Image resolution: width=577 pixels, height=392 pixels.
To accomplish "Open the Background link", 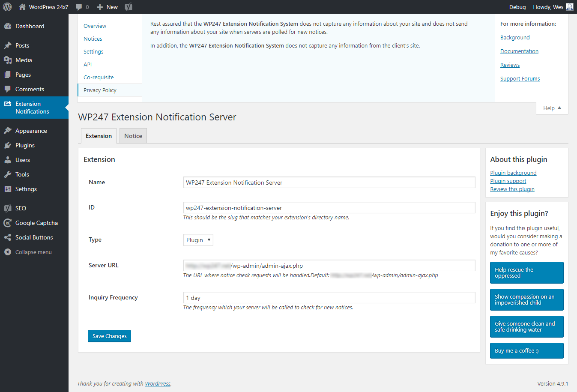I will pos(515,38).
